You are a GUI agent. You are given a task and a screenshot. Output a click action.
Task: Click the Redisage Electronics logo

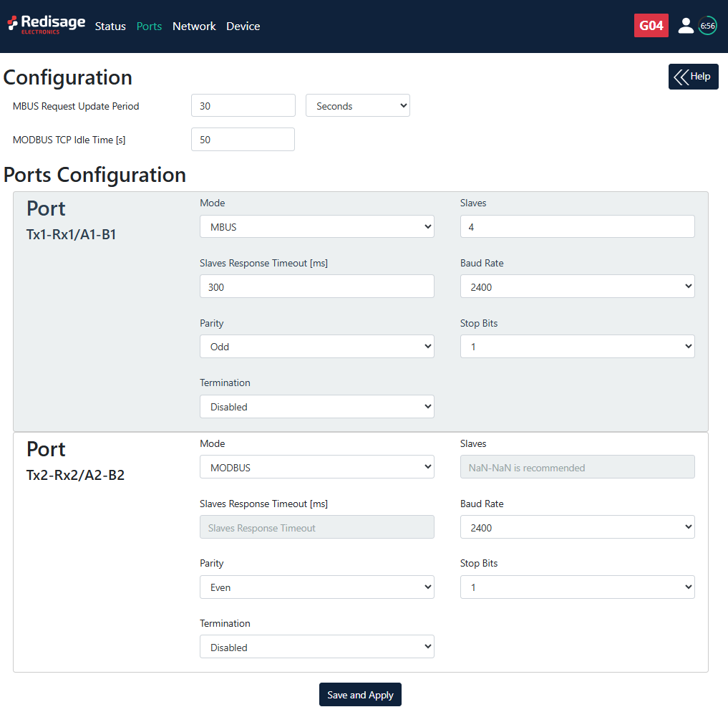pos(47,25)
